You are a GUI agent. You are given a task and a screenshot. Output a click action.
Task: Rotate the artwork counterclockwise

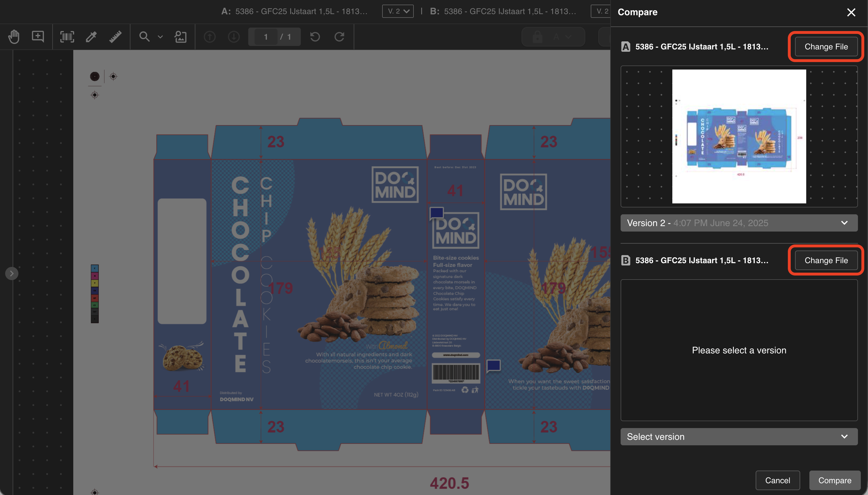315,37
